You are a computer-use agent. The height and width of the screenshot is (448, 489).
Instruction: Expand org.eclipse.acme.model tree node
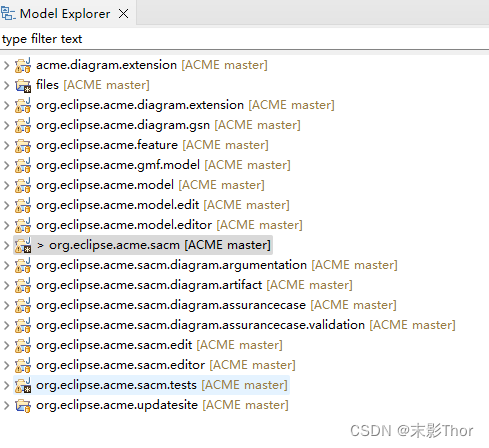click(6, 185)
